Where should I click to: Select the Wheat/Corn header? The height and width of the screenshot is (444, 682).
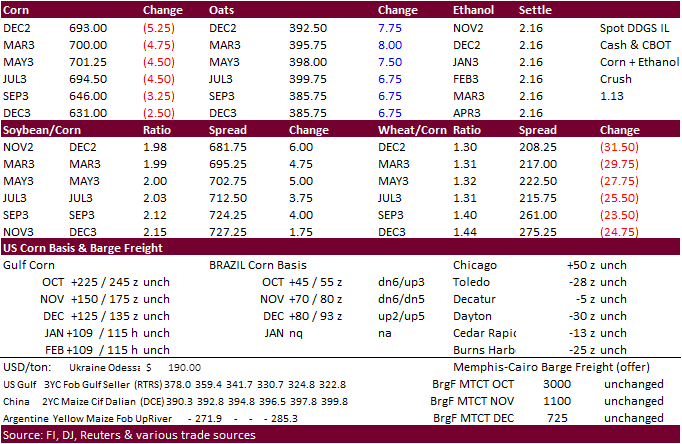[412, 130]
